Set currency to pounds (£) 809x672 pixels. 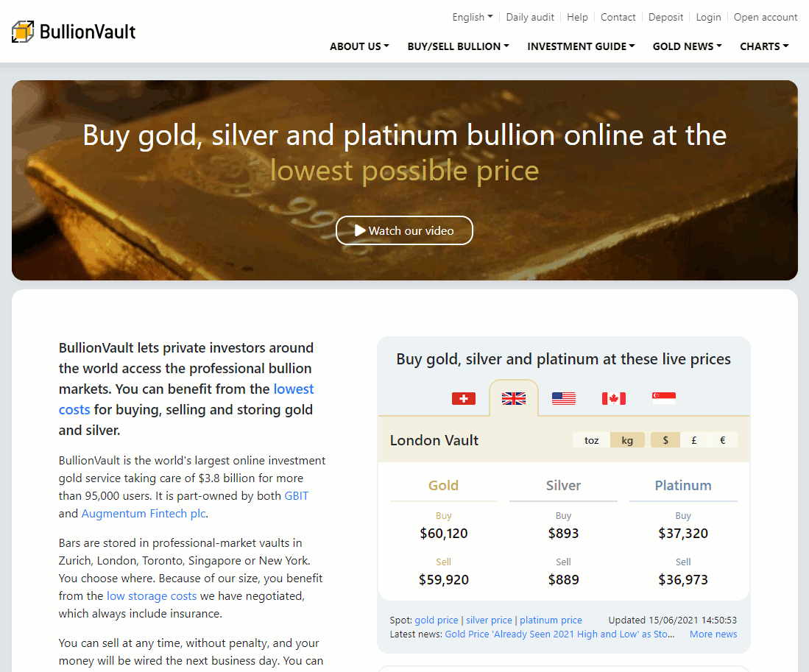(x=694, y=440)
